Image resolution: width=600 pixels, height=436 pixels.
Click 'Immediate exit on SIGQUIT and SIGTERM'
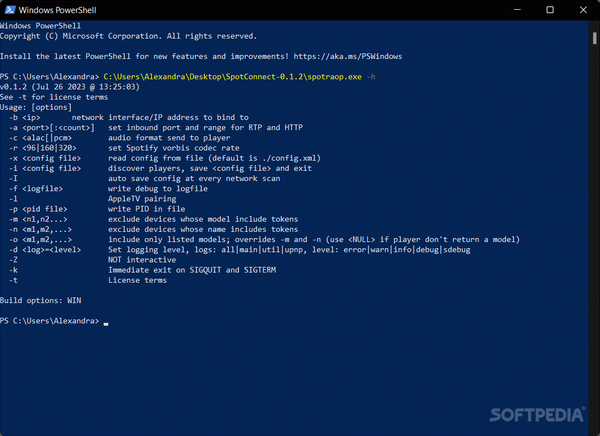192,270
